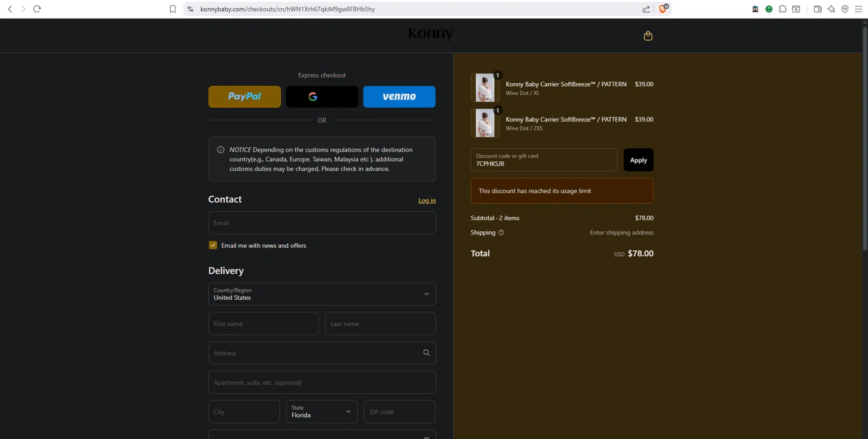Click the 'Express checkout' label
This screenshot has width=868, height=439.
pyautogui.click(x=322, y=75)
